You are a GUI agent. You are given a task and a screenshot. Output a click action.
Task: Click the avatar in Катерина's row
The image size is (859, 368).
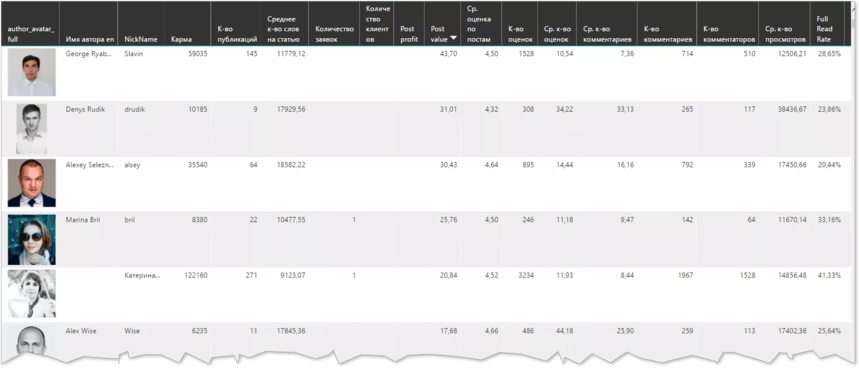pyautogui.click(x=32, y=294)
